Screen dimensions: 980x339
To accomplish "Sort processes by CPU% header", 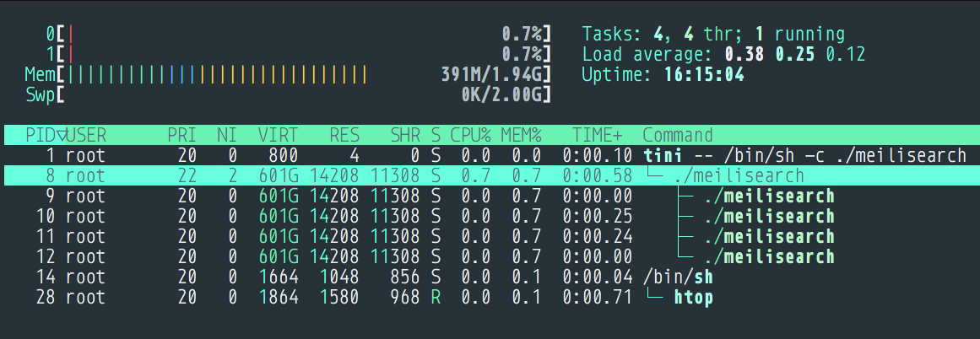I will click(x=471, y=135).
